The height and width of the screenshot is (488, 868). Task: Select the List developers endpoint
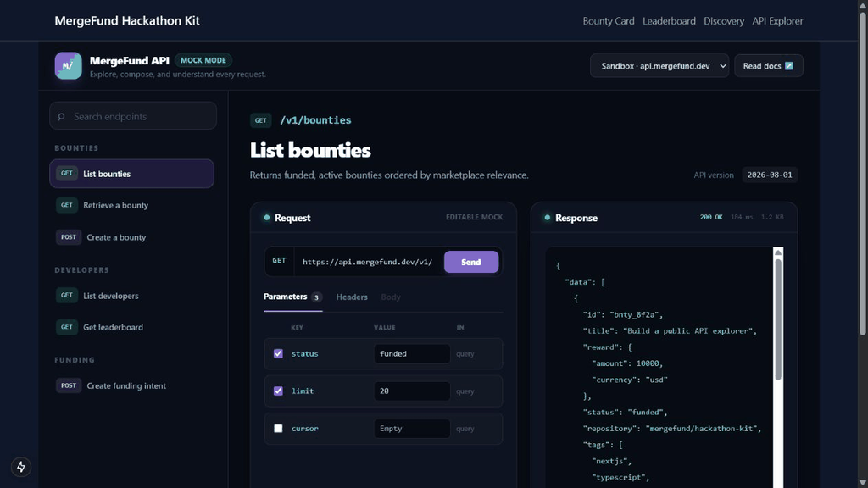131,296
